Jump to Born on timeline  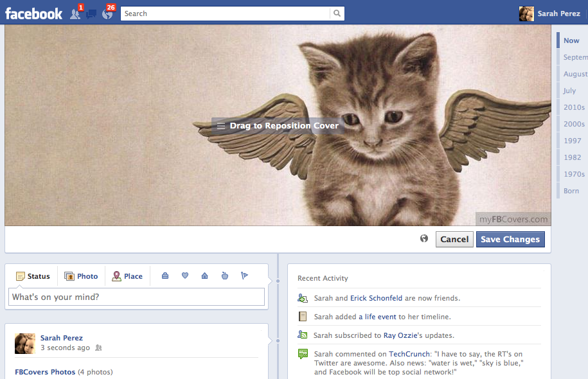[571, 191]
